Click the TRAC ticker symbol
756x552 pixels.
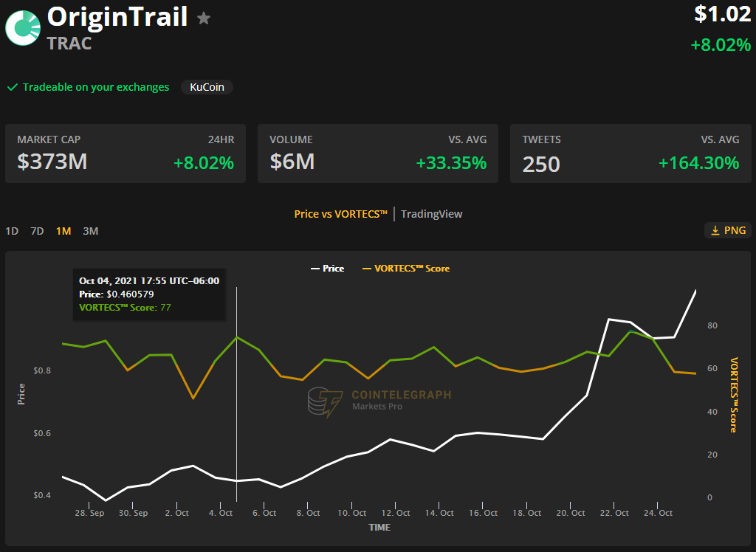[69, 44]
